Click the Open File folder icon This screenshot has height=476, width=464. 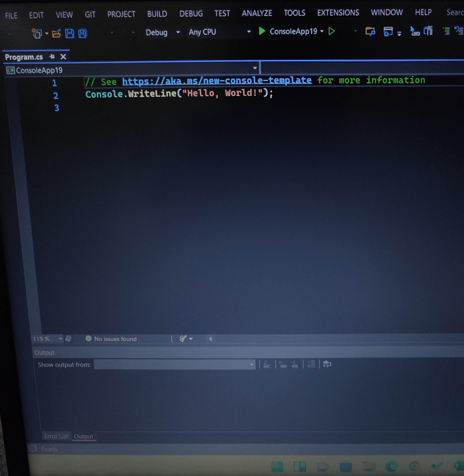click(x=56, y=33)
